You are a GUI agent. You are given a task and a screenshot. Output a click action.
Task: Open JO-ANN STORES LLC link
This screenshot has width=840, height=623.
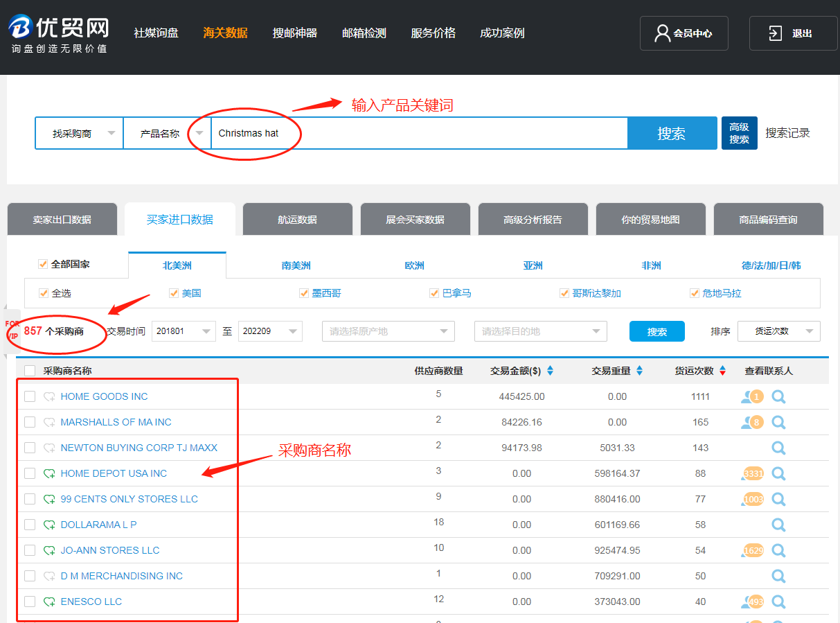(110, 550)
